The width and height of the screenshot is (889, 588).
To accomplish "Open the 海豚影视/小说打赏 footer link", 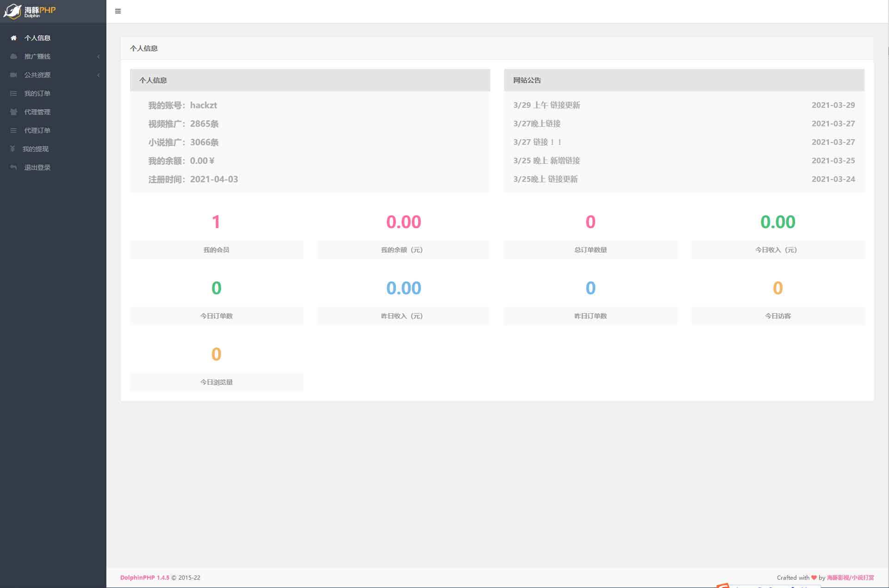I will [850, 577].
